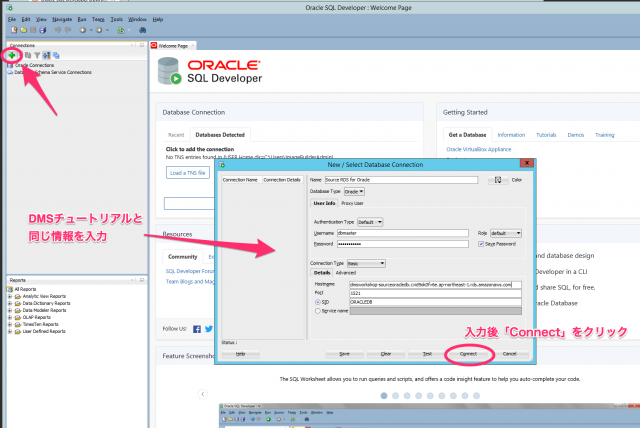
Task: Switch to the Proxy User tab
Action: [352, 203]
